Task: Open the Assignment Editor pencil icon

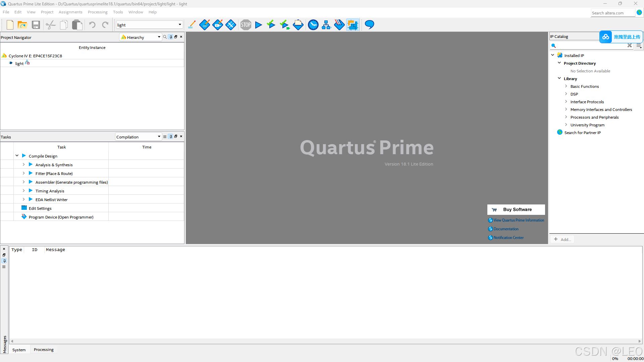Action: click(192, 25)
